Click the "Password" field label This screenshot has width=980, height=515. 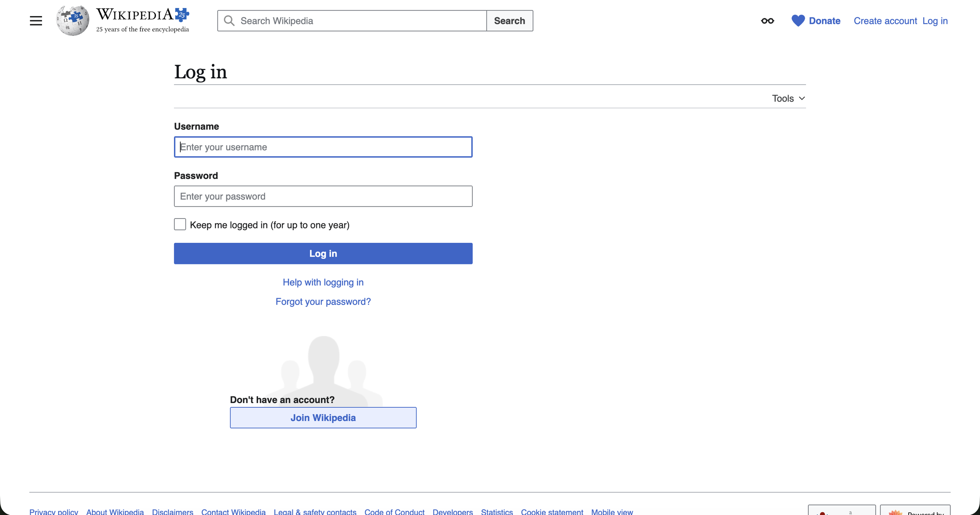(196, 176)
